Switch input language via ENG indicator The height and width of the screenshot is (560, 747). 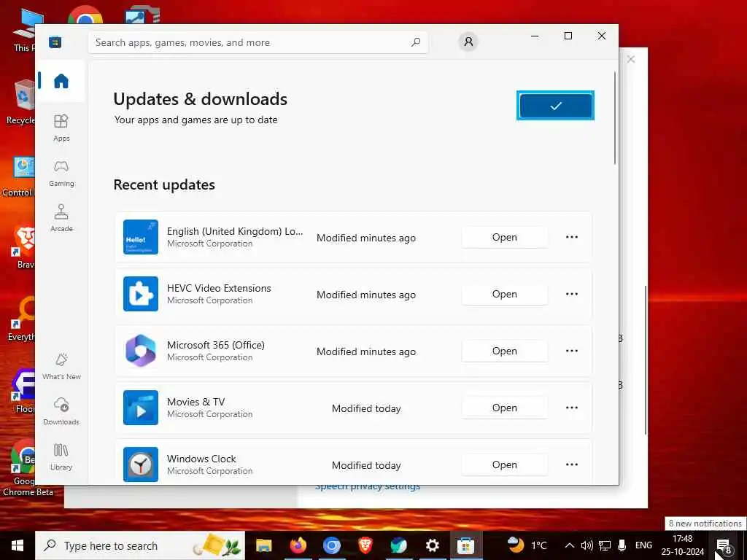[x=643, y=545]
